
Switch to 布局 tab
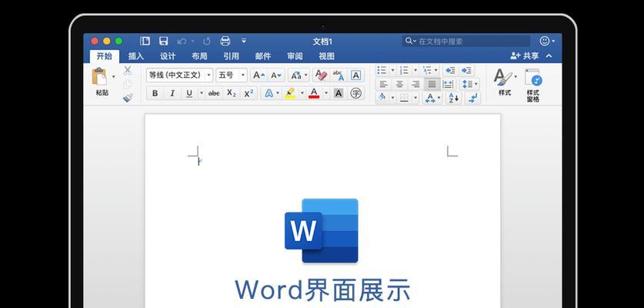tap(199, 56)
